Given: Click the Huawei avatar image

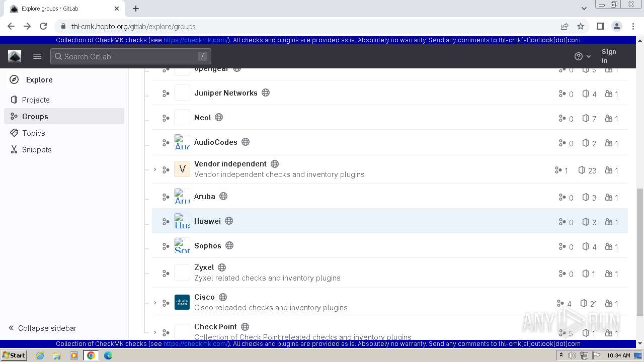Looking at the screenshot, I should coord(182,221).
